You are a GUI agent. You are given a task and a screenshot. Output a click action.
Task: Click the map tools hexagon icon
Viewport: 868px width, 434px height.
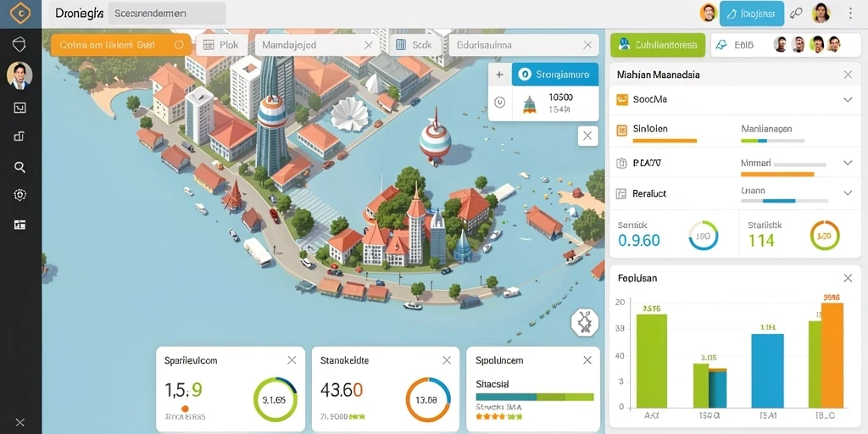585,321
